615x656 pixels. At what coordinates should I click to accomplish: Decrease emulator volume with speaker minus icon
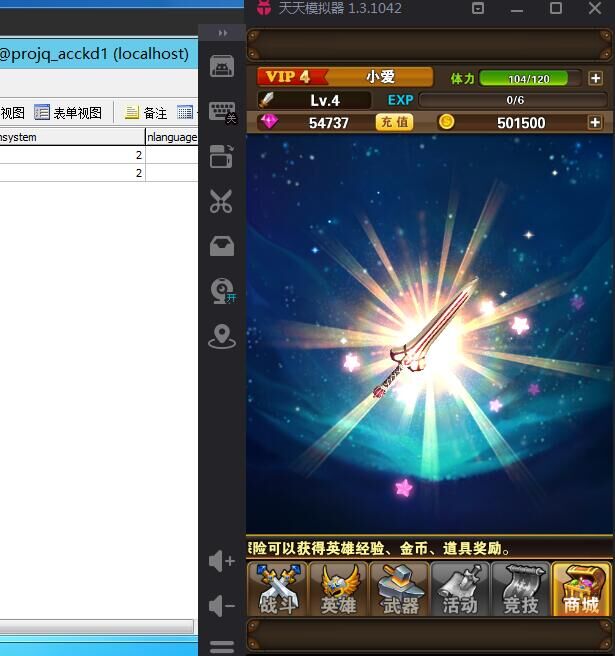click(221, 606)
